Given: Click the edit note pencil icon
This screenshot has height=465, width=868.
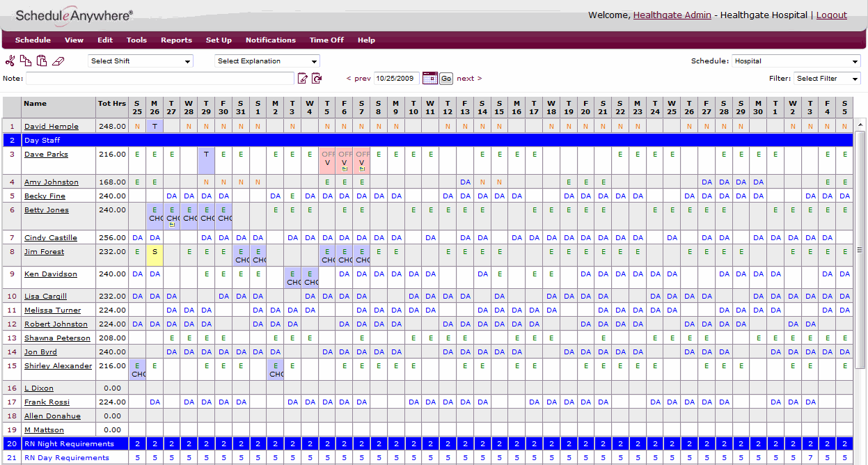Looking at the screenshot, I should 303,78.
